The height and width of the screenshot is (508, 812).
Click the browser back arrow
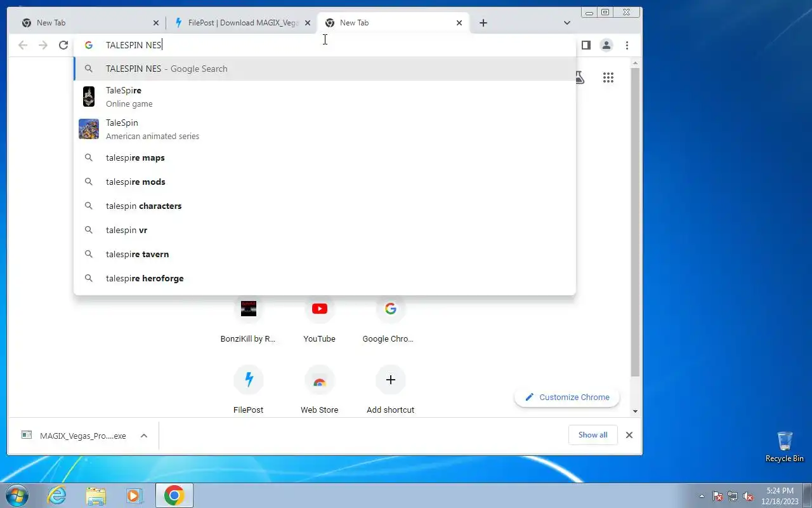pyautogui.click(x=23, y=45)
